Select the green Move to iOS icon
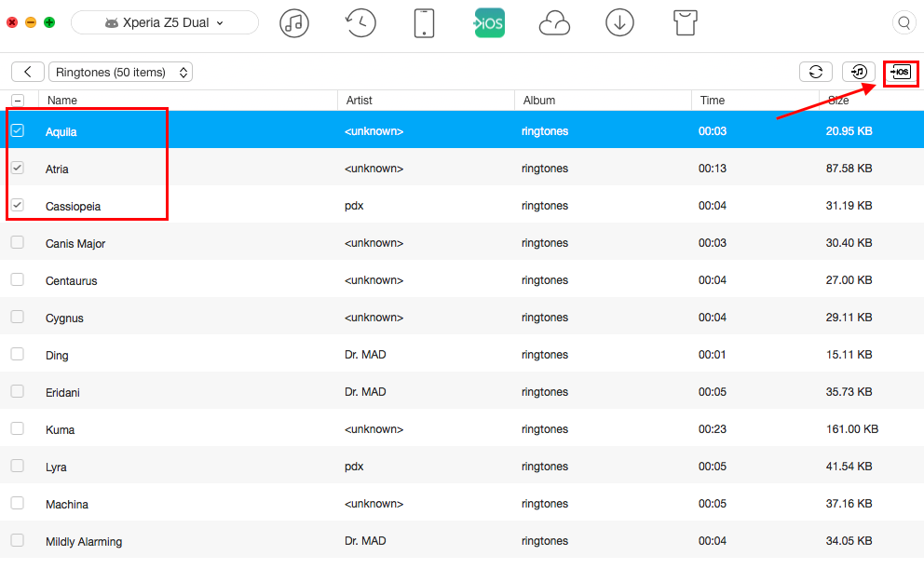924x569 pixels. coord(489,23)
